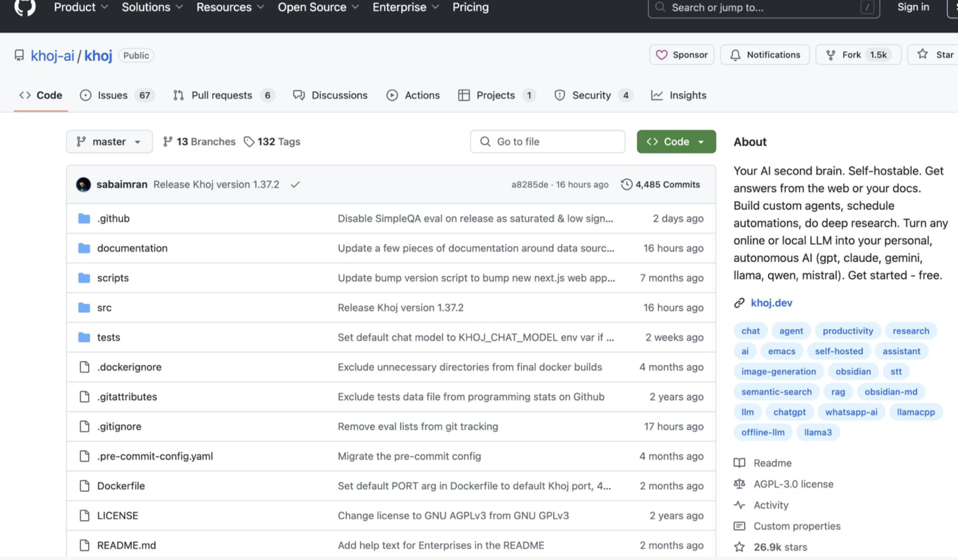Click the Sponsor button

coord(682,55)
